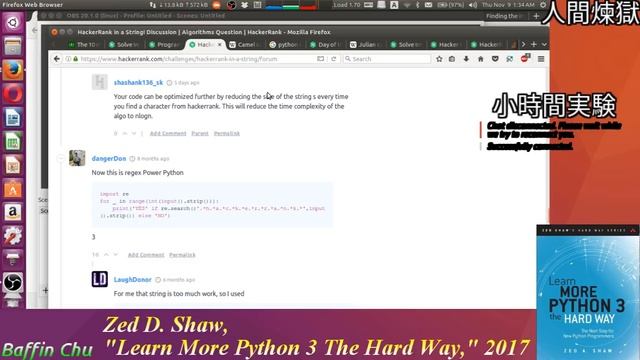640x360 pixels.
Task: Click the URL address field
Action: tap(196, 59)
